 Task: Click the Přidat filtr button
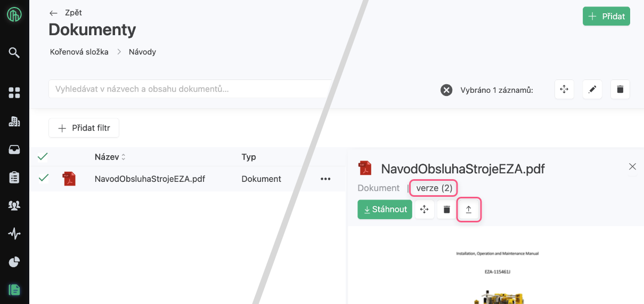[84, 128]
